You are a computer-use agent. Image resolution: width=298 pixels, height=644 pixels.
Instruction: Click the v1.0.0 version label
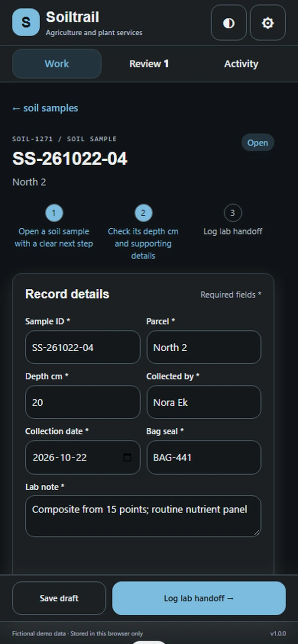tap(278, 634)
